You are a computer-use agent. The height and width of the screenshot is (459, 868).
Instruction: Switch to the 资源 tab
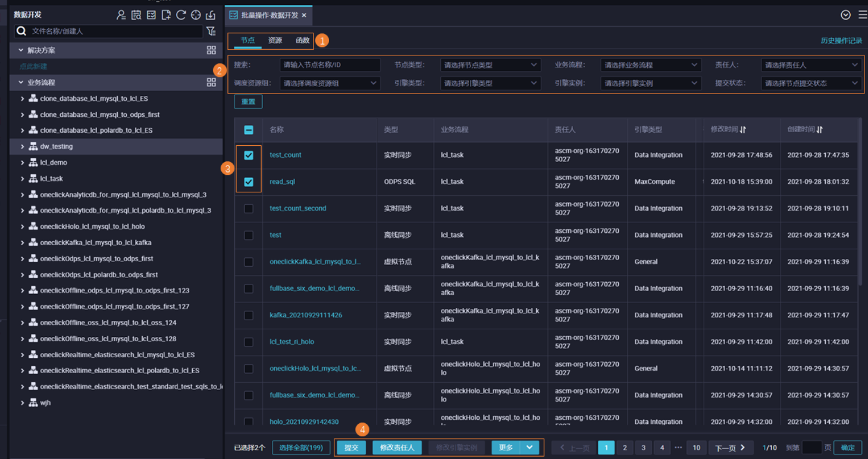[x=275, y=40]
